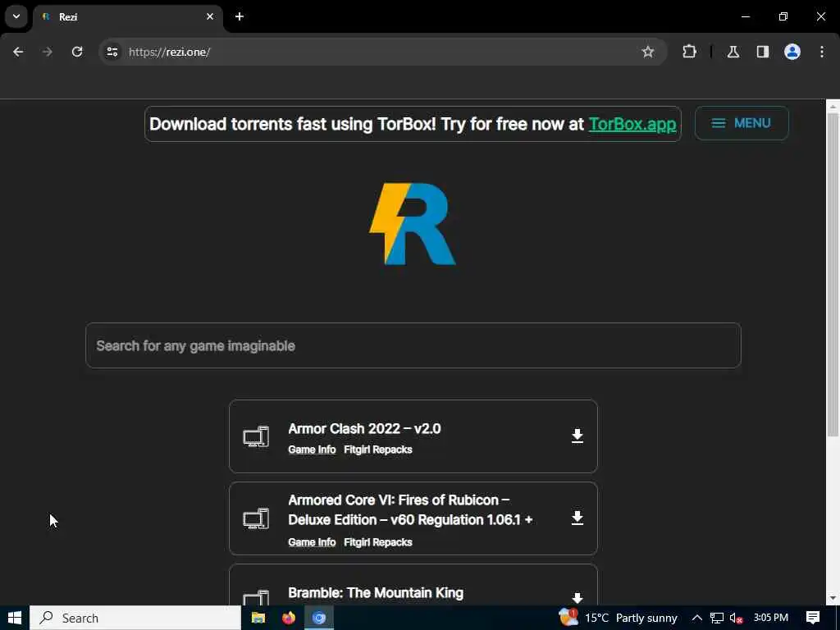The height and width of the screenshot is (630, 840).
Task: Open Fitgirl Repacks under Armor Clash 2022
Action: tap(377, 450)
